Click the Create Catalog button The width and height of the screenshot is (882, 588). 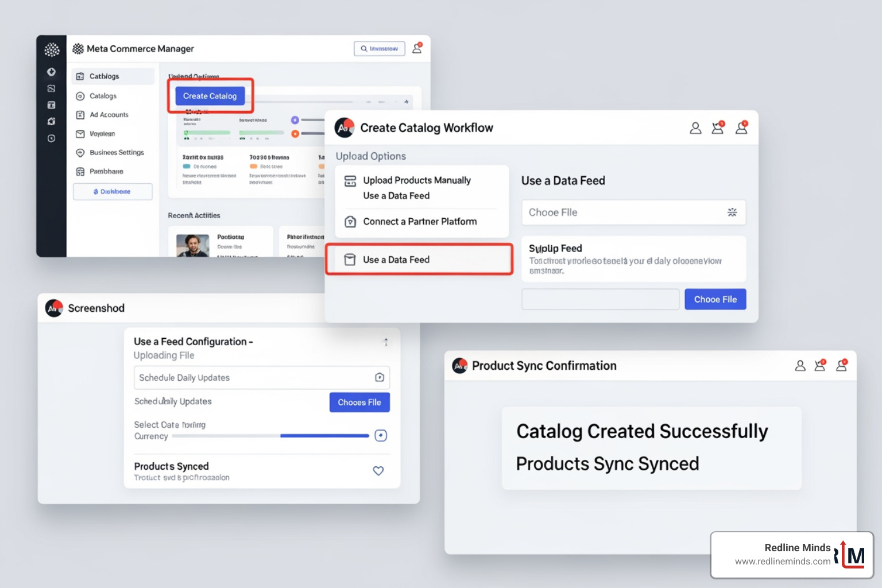coord(210,96)
